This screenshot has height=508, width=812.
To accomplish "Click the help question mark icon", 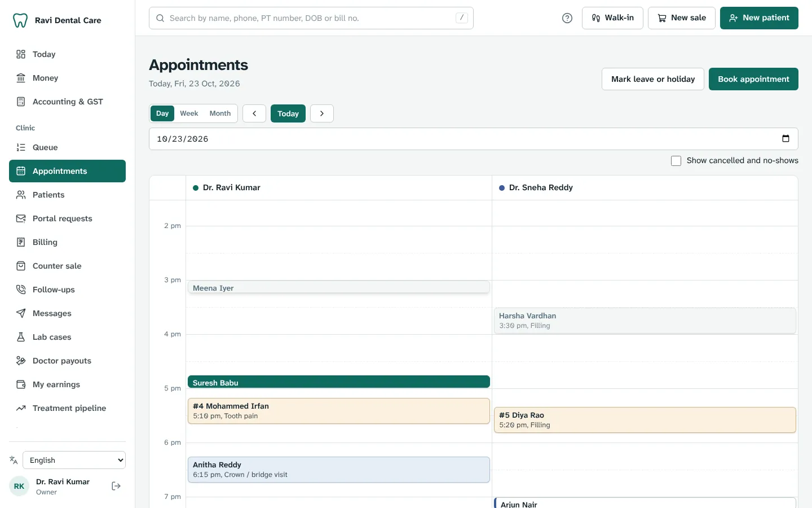I will [567, 18].
